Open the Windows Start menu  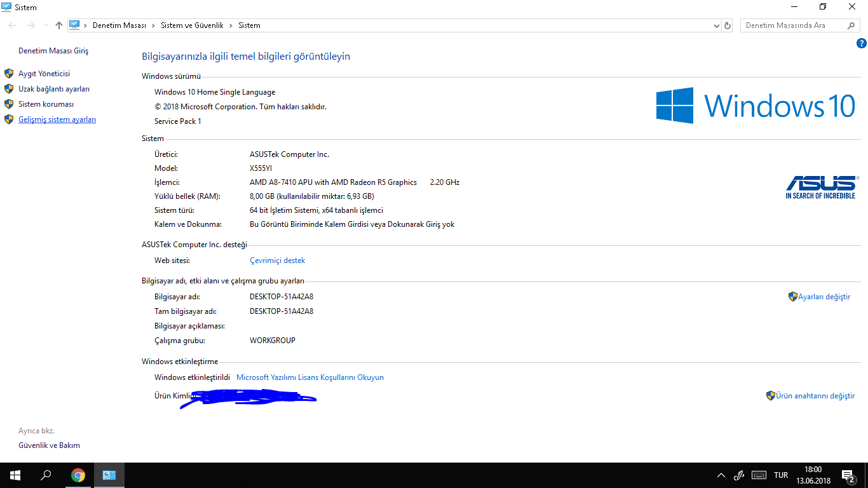point(15,475)
